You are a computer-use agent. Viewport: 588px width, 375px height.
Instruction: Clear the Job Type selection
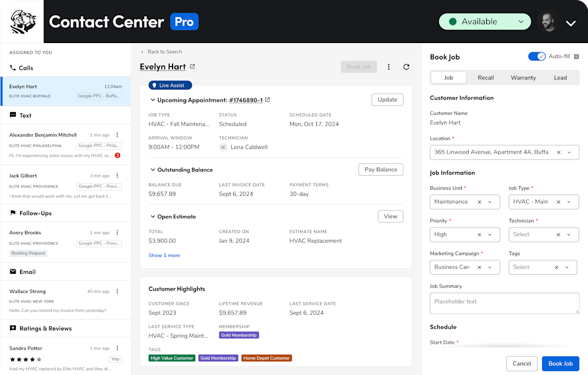pos(559,202)
